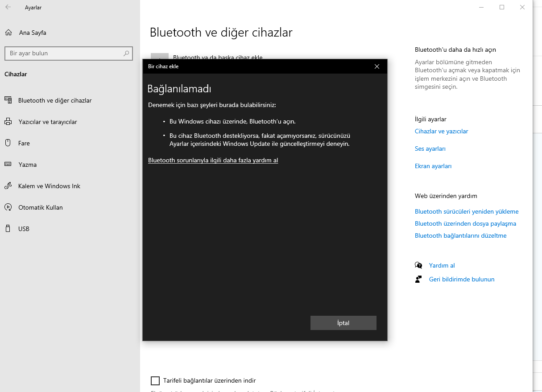Open Bluetooth üzerinden dosya paylaşma link
The height and width of the screenshot is (392, 542).
(x=465, y=223)
